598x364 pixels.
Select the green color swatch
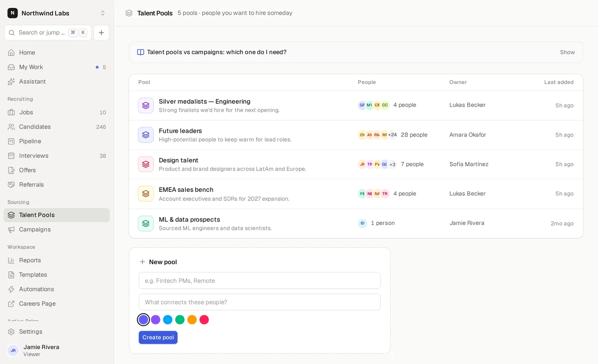(180, 320)
